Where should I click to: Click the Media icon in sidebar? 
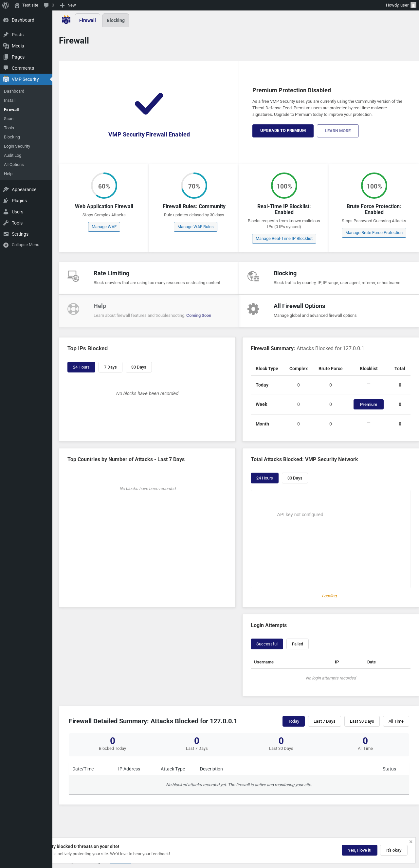click(6, 46)
